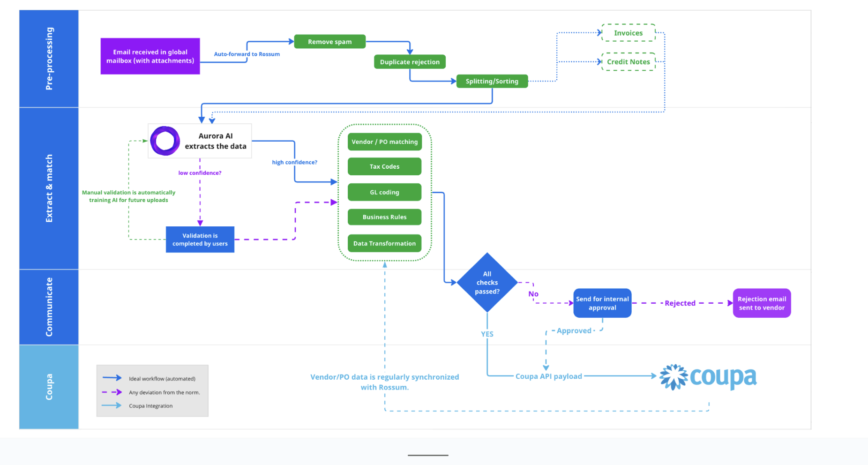Click 'Any deviation from the norm.' legend text
Viewport: 868px width, 465px height.
(x=165, y=392)
